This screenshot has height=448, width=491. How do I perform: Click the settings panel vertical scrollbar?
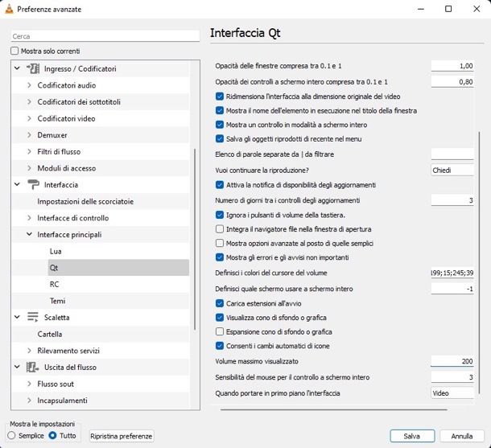pos(479,263)
